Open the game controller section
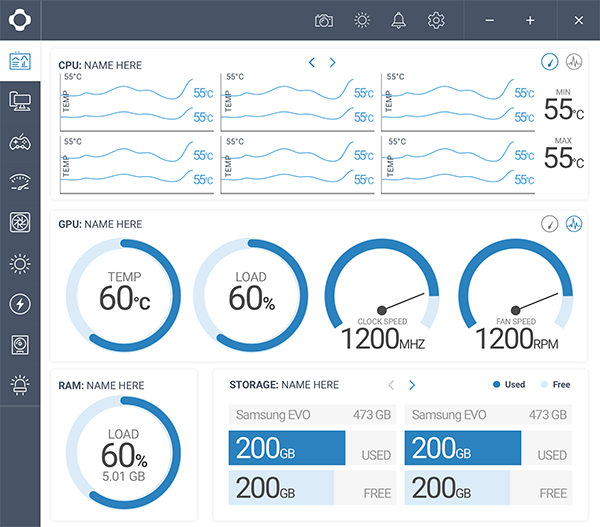This screenshot has width=600, height=527. 20,142
